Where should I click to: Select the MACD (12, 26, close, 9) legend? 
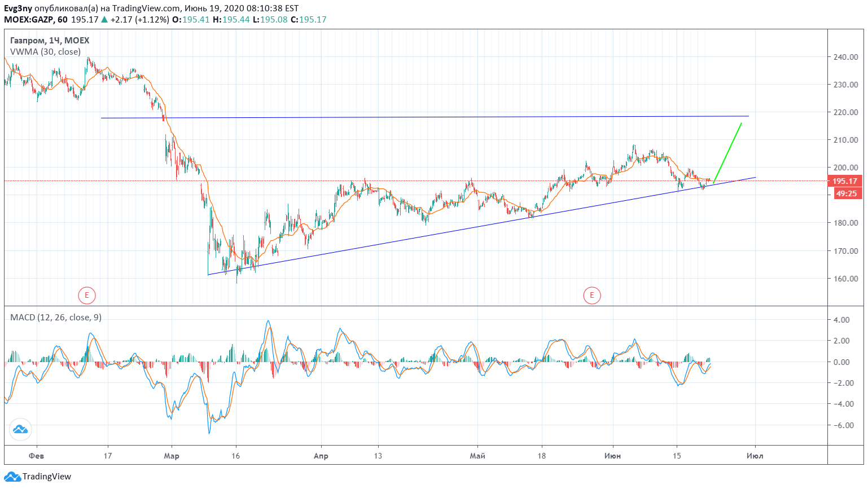pos(56,318)
